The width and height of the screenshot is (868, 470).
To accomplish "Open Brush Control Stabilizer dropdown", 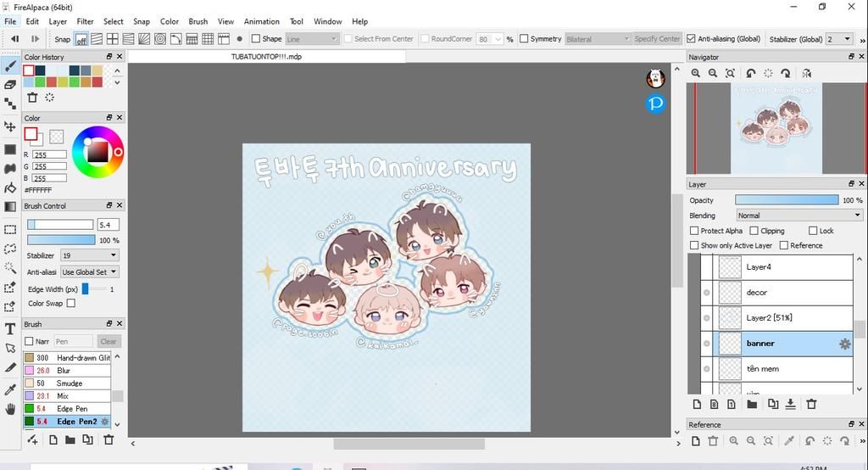I will [x=89, y=255].
